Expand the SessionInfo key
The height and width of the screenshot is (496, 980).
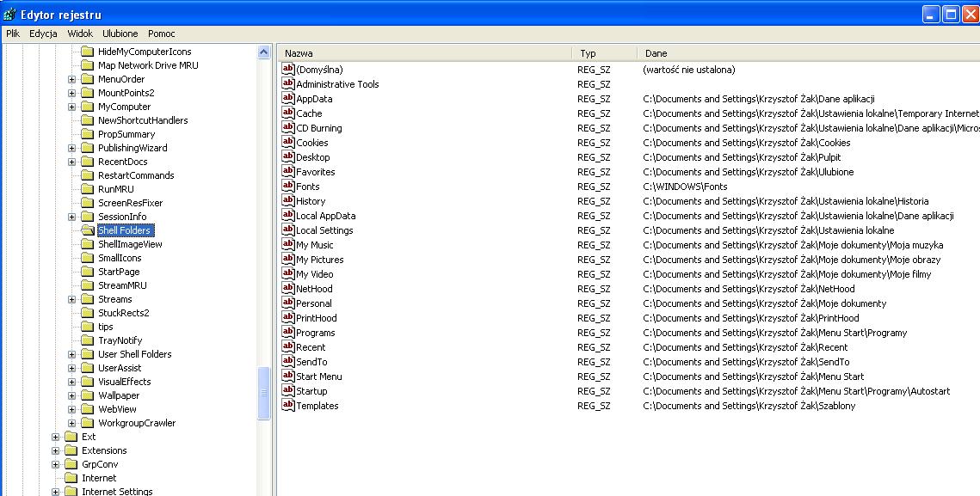[x=72, y=217]
